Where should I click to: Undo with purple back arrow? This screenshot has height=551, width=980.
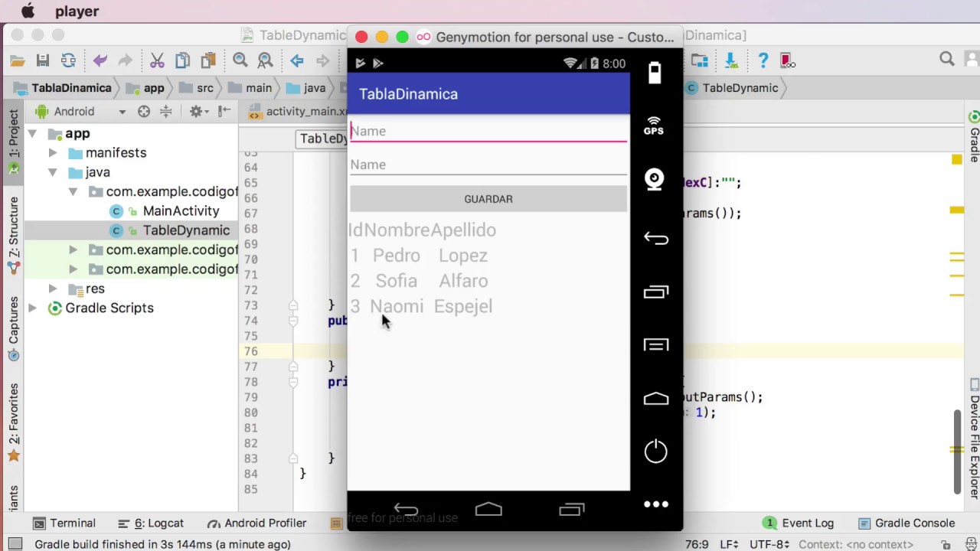[100, 60]
